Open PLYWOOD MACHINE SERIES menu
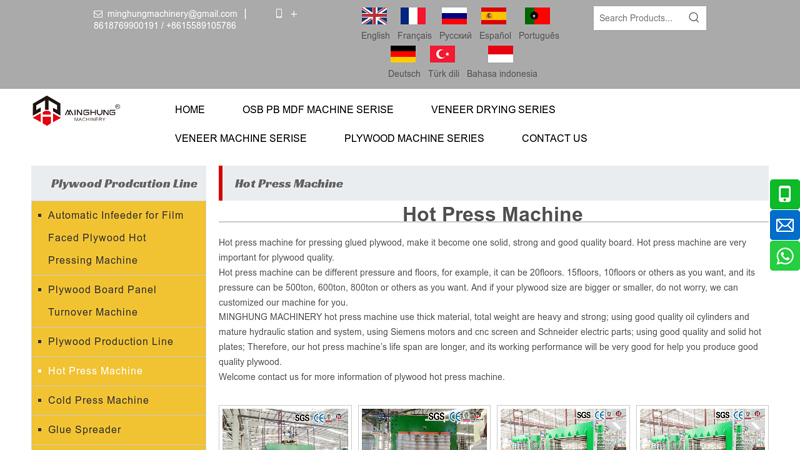 [x=414, y=138]
